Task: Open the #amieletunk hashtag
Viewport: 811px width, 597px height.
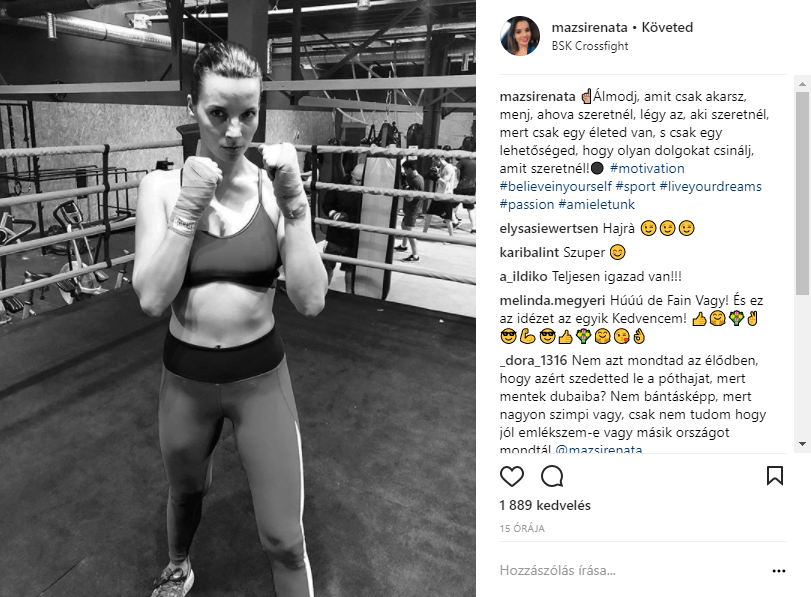Action: point(596,204)
